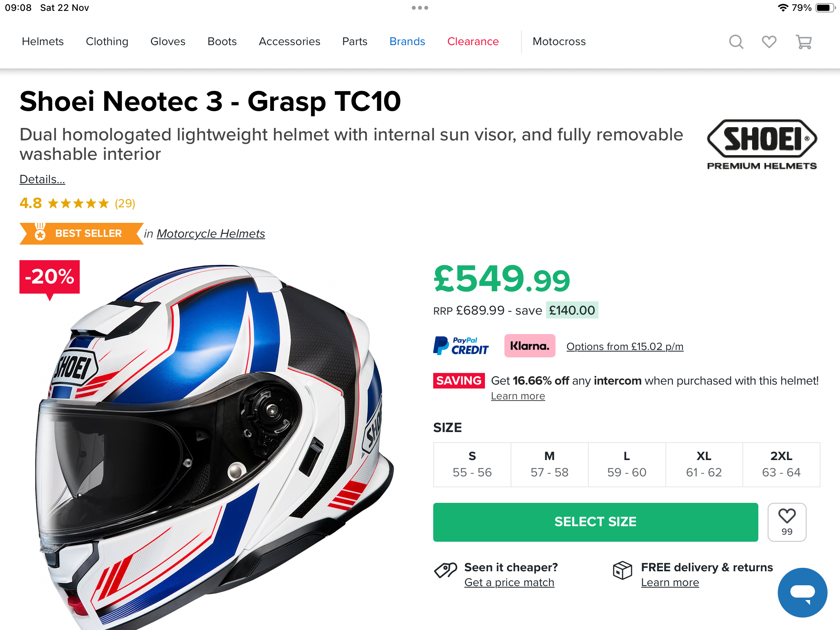Open the wishlist heart in the header
The height and width of the screenshot is (630, 840).
pos(769,42)
